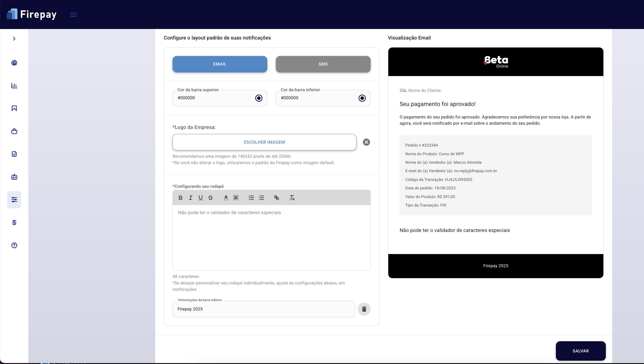This screenshot has width=644, height=364.
Task: Select the EMAIL tab
Action: coord(220,64)
